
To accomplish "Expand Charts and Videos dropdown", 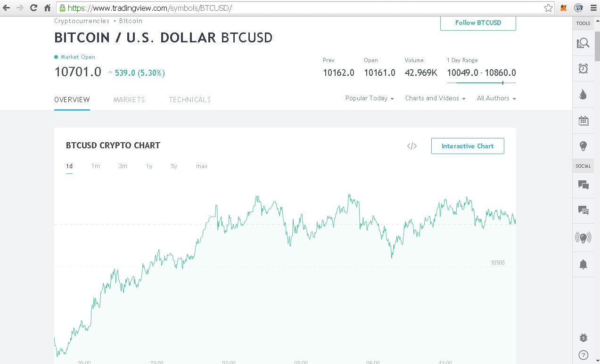I will [435, 98].
